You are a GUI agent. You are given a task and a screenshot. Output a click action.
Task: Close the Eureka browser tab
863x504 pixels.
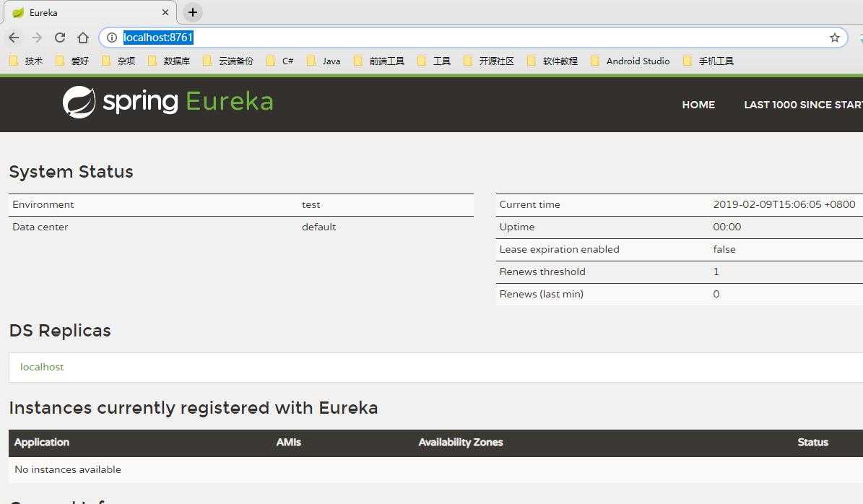(165, 12)
